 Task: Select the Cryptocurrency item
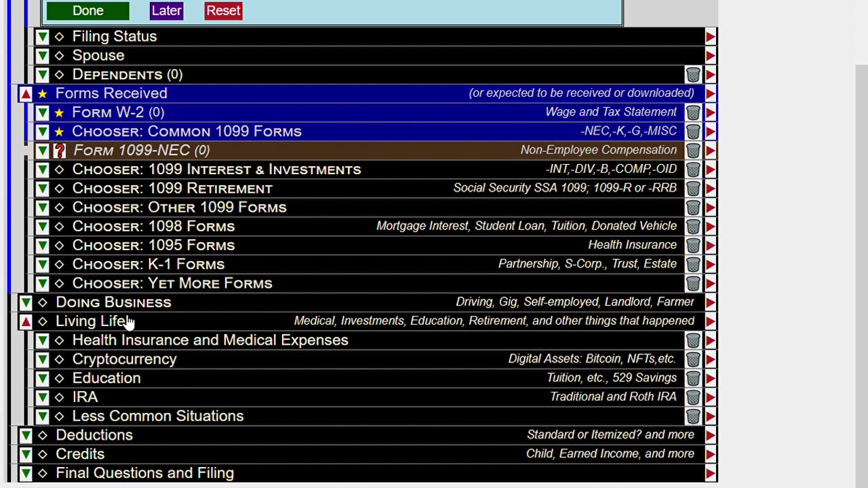(124, 359)
